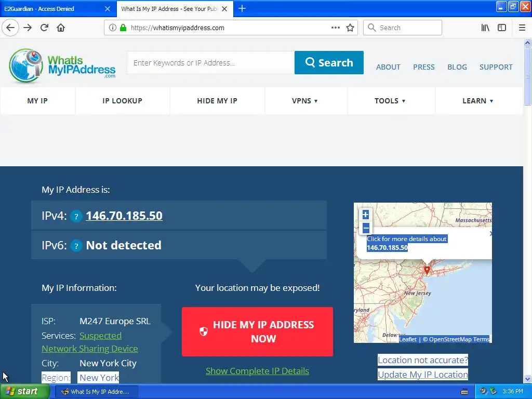532x399 pixels.
Task: Click the first system tray icon
Action: [x=483, y=391]
